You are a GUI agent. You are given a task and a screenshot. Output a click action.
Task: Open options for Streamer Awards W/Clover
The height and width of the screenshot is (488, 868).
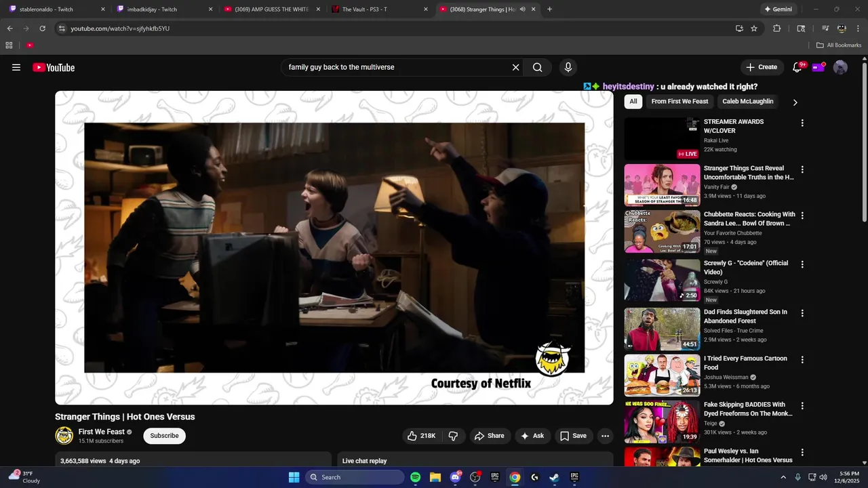[802, 123]
